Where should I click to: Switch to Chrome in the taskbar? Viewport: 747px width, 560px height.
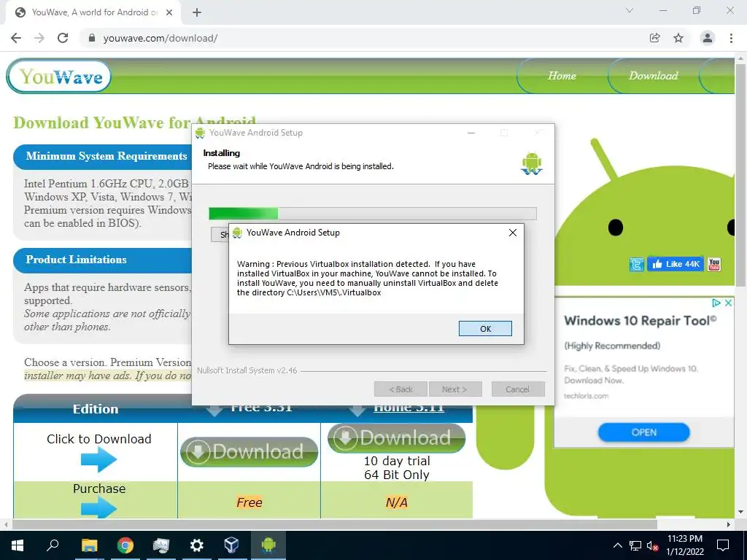[125, 545]
